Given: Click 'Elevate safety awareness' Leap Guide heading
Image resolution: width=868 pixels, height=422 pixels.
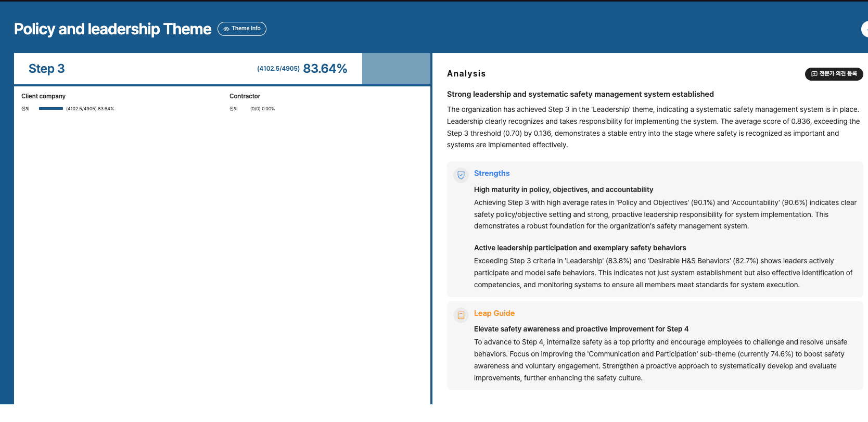Looking at the screenshot, I should (581, 329).
